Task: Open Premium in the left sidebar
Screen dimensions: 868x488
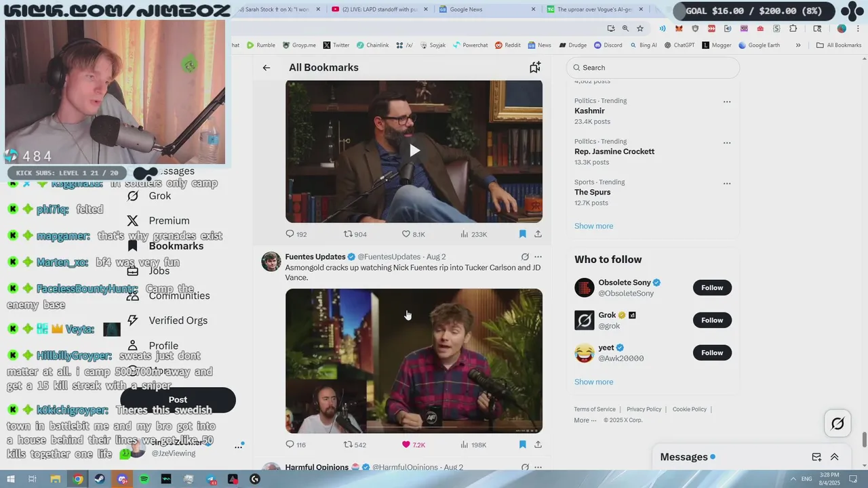Action: [x=159, y=221]
